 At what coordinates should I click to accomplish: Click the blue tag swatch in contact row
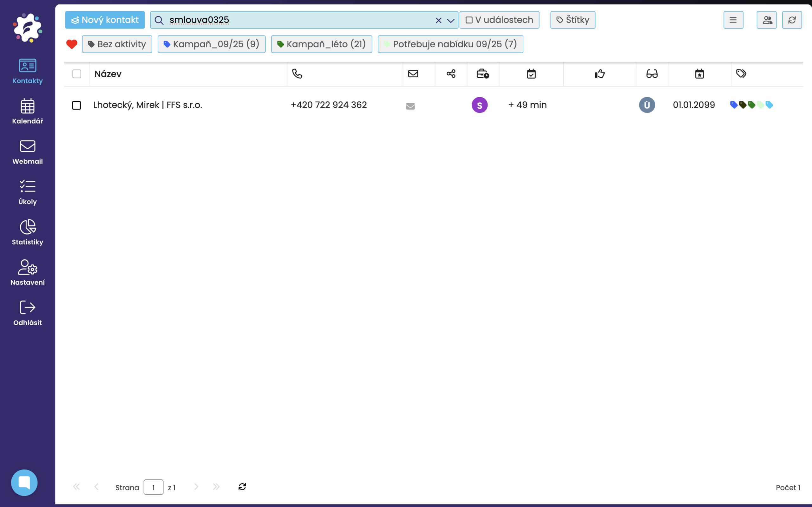[x=733, y=105]
